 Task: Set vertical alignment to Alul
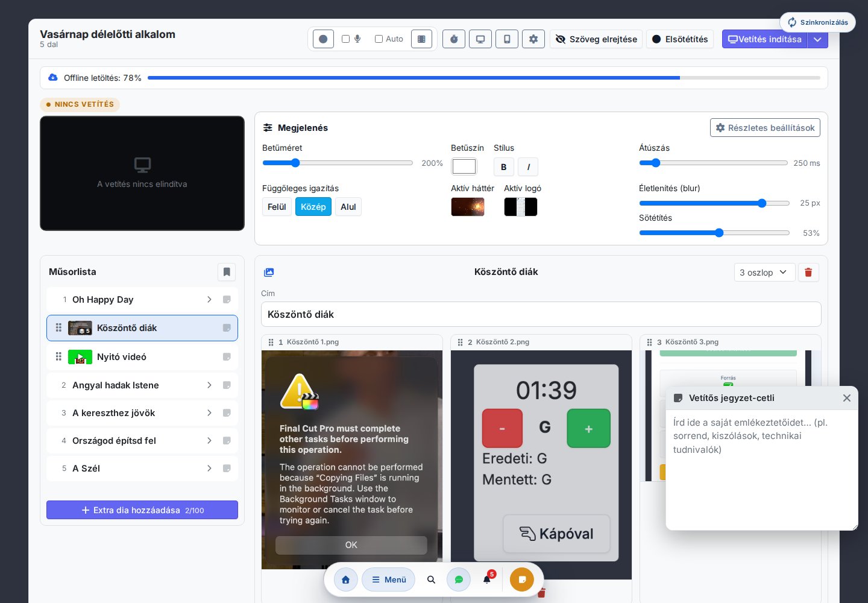(348, 207)
